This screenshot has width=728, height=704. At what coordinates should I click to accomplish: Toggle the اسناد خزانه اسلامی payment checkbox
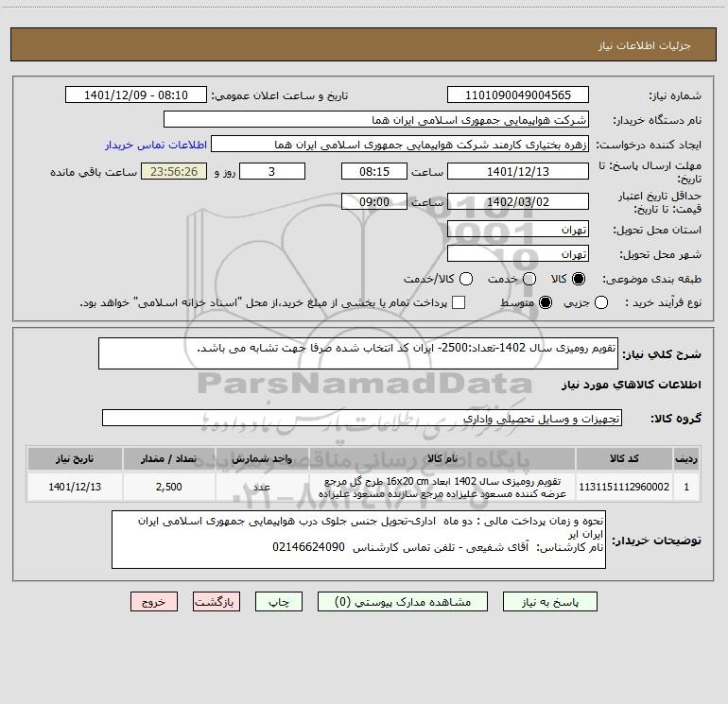point(459,302)
